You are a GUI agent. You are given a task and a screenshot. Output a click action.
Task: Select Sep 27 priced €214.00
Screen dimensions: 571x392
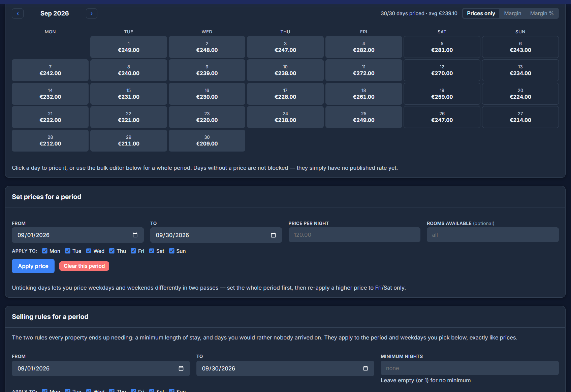pyautogui.click(x=520, y=117)
